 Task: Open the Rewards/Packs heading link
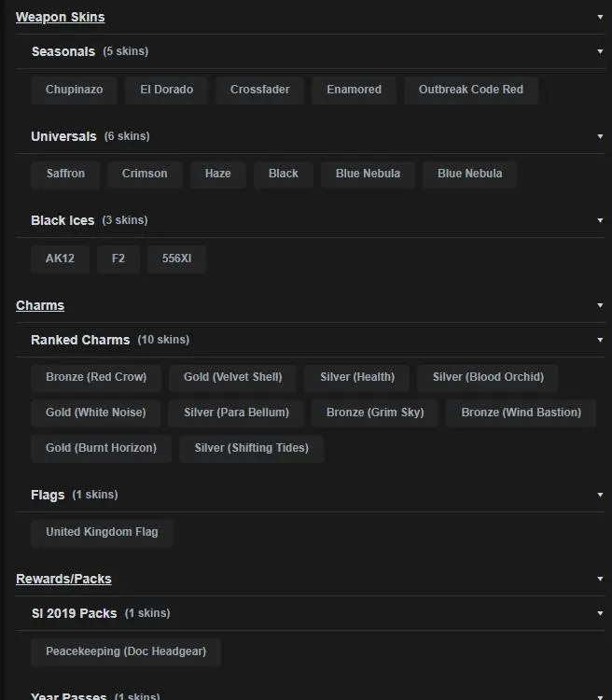[x=63, y=579]
